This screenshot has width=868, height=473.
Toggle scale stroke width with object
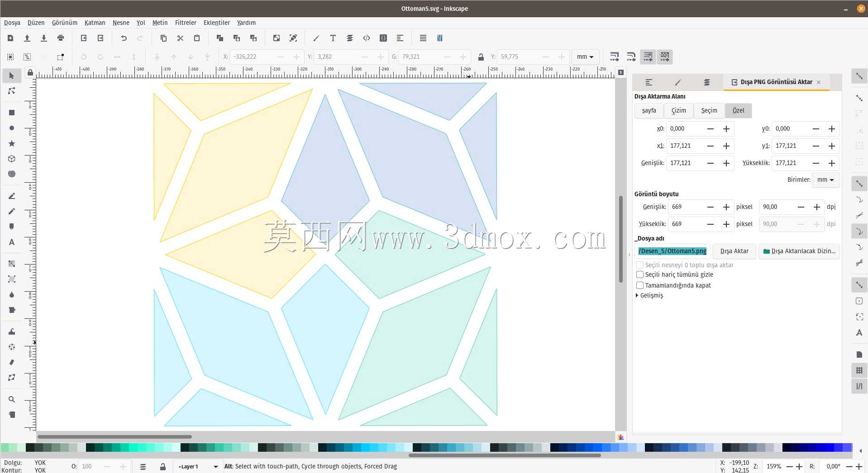(615, 57)
